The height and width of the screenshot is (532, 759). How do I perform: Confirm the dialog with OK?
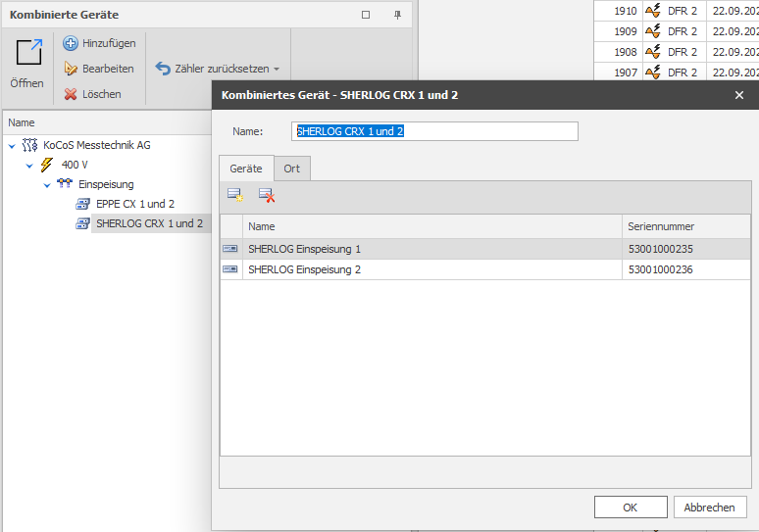(x=631, y=508)
